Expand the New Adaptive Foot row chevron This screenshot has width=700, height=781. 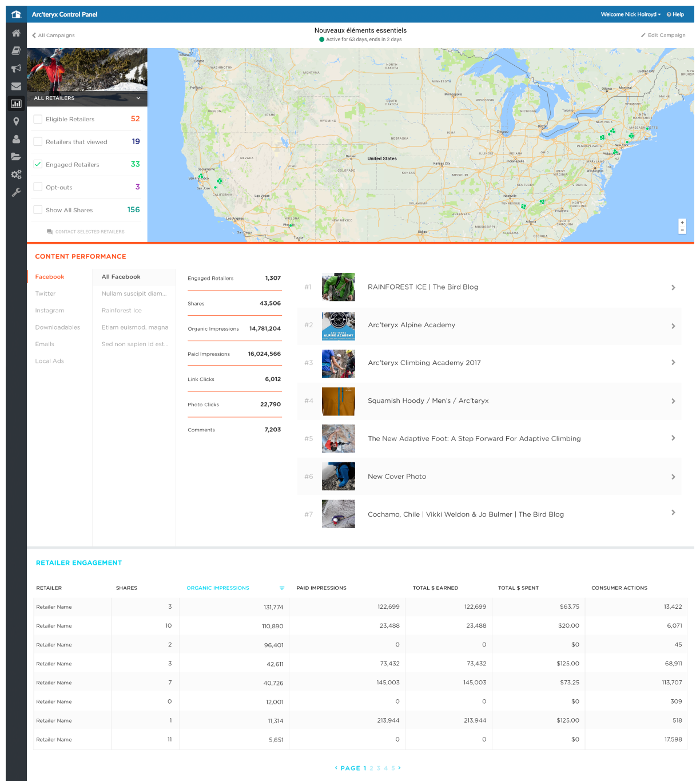(673, 438)
